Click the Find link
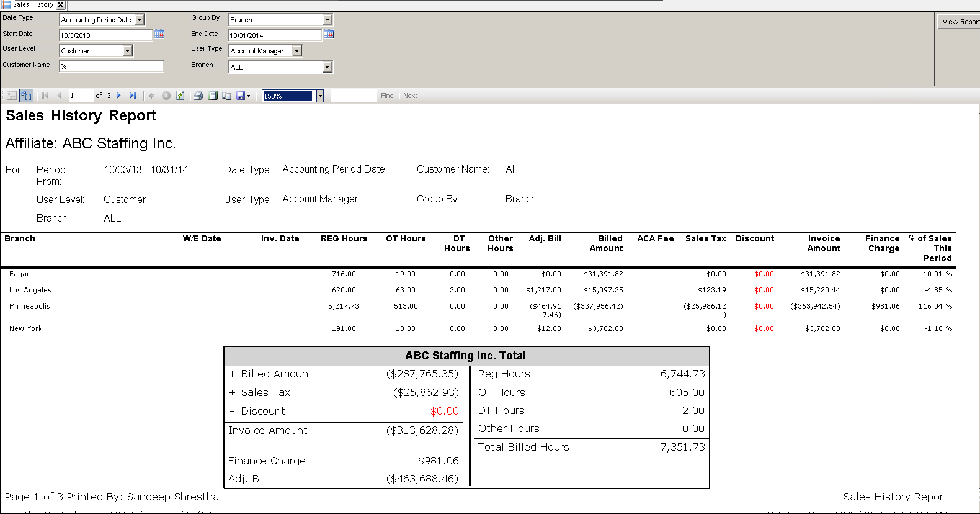 coord(387,96)
